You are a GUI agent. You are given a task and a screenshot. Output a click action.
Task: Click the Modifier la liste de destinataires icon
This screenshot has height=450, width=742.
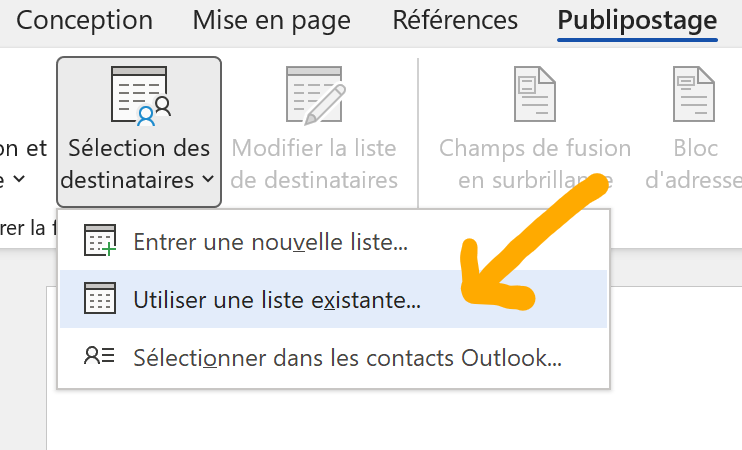point(316,96)
